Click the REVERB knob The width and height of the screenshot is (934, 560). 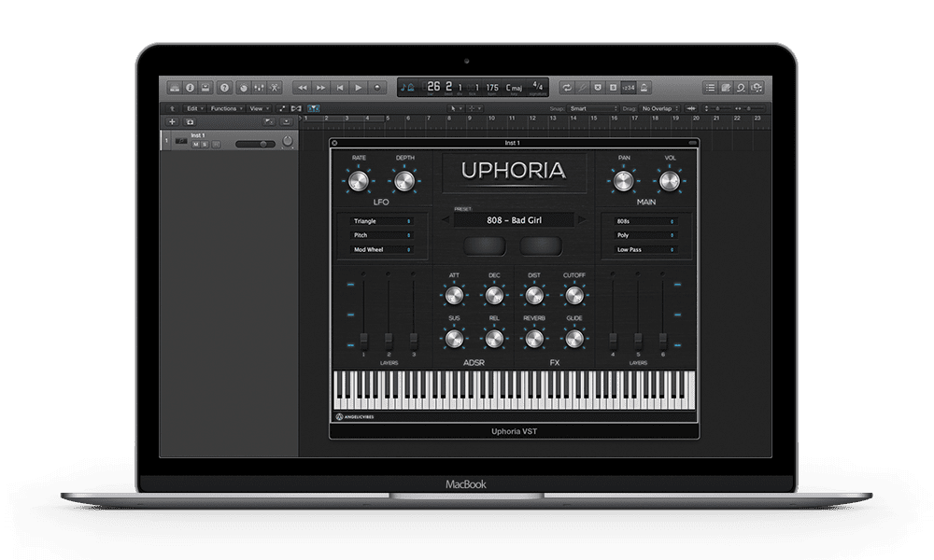point(534,339)
